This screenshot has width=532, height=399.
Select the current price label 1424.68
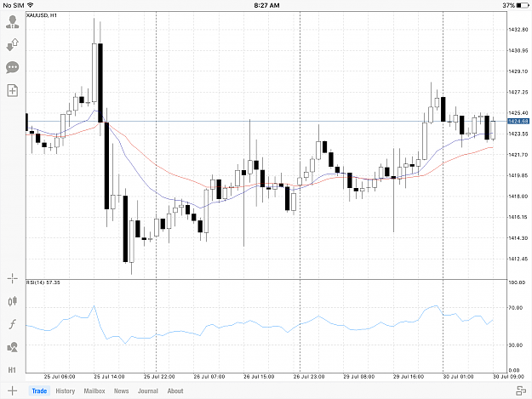point(518,121)
